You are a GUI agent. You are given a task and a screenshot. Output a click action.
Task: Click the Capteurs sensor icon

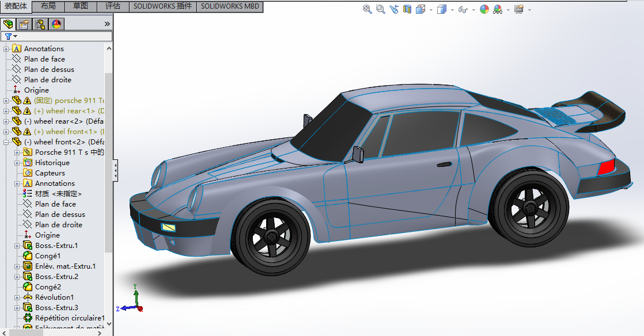click(x=28, y=173)
